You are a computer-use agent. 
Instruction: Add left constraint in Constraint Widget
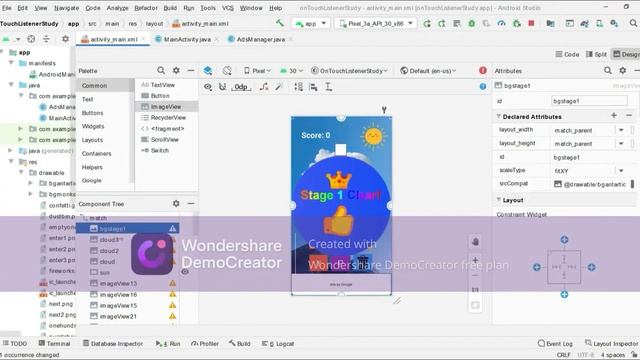[x=537, y=267]
